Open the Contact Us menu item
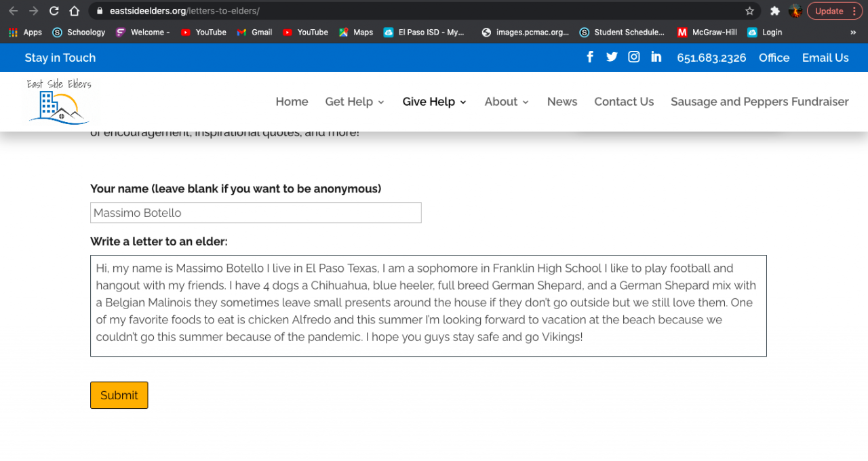This screenshot has height=461, width=868. (x=624, y=102)
